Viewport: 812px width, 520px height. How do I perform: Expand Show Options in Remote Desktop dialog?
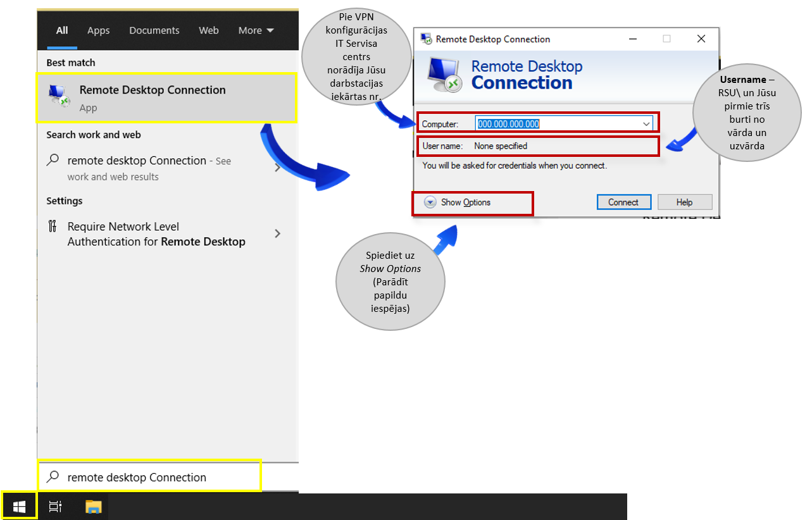click(x=430, y=202)
